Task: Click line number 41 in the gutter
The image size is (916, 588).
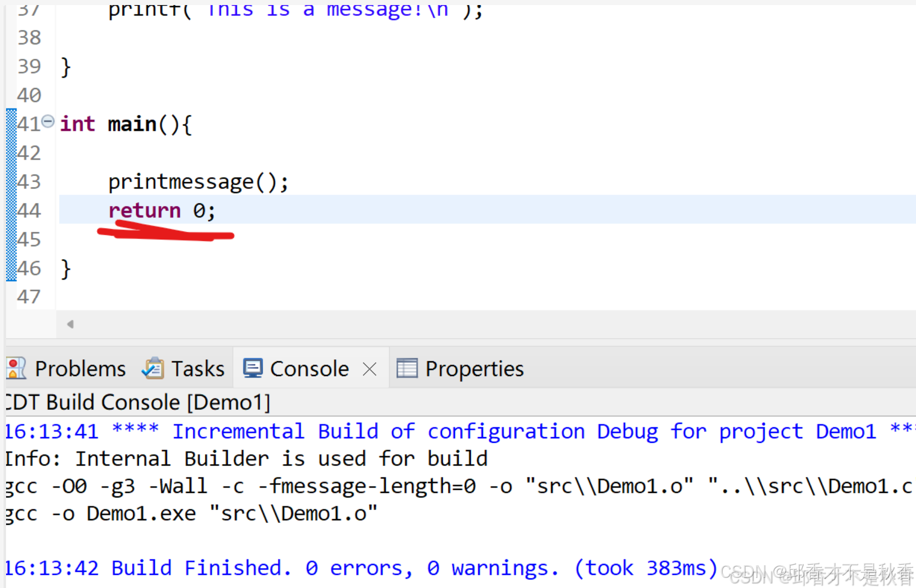Action: coord(29,124)
